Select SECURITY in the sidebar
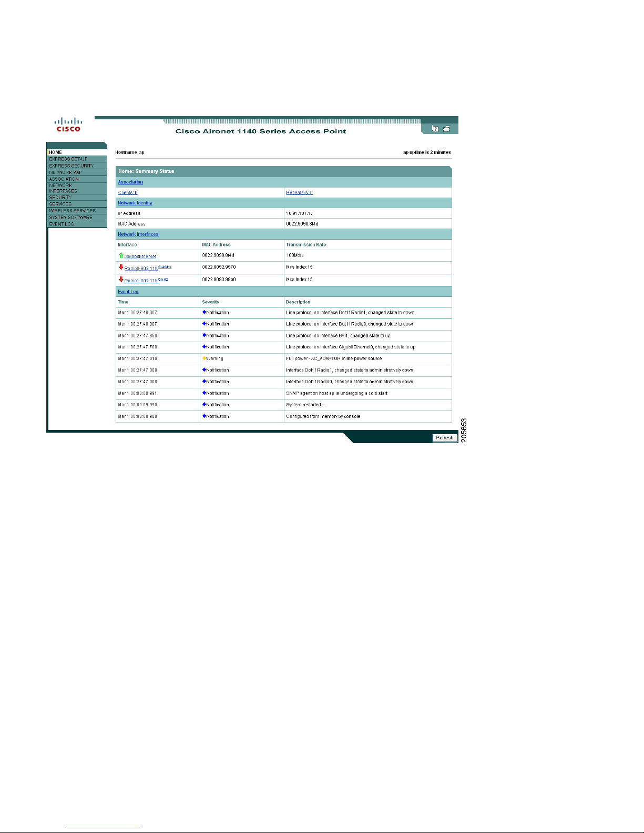Viewport: 644px width, 833px height. tap(77, 197)
